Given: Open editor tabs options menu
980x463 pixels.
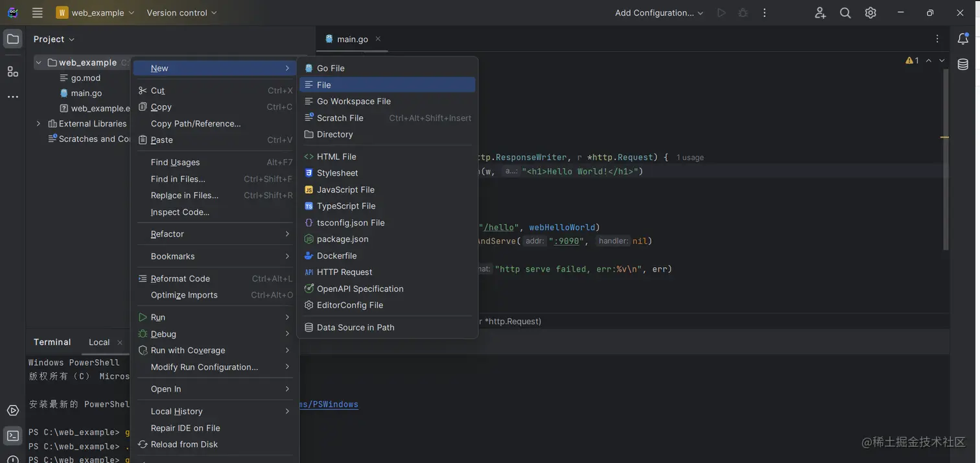Looking at the screenshot, I should pyautogui.click(x=937, y=39).
